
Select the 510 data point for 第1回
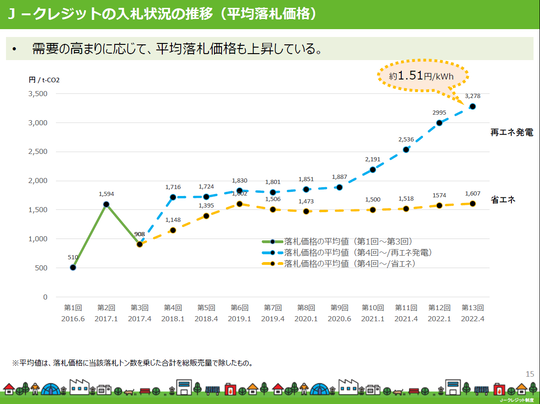click(73, 267)
